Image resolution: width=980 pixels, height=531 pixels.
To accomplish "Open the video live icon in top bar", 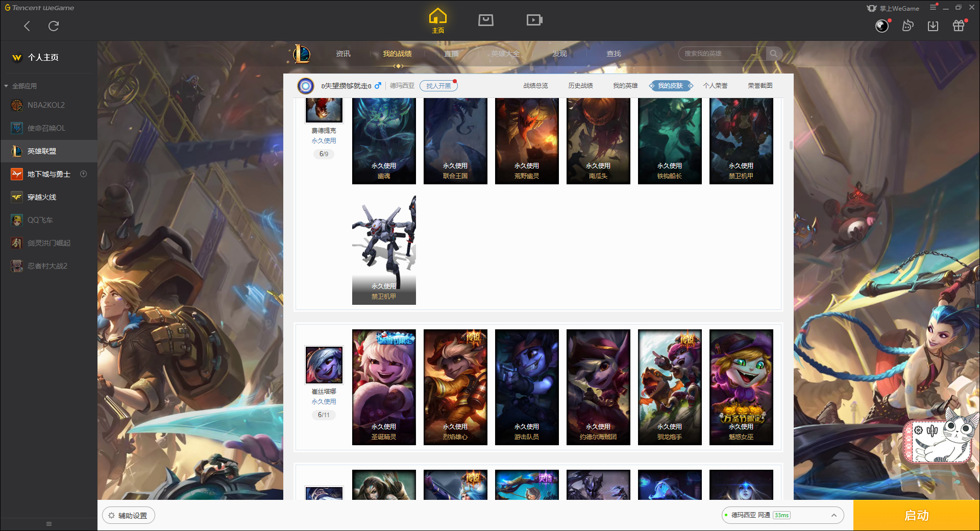I will (534, 20).
